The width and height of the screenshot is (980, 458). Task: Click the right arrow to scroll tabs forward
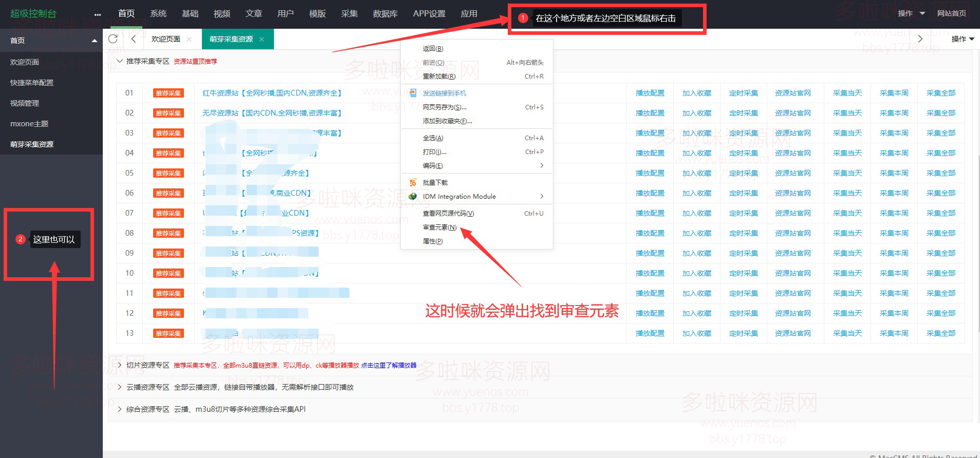[x=920, y=39]
